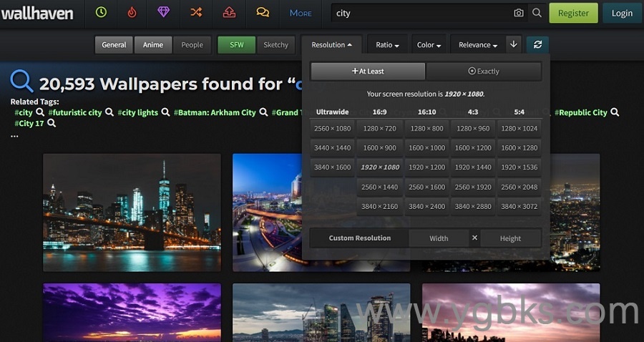Toggle the General category filter
The height and width of the screenshot is (342, 644).
114,44
